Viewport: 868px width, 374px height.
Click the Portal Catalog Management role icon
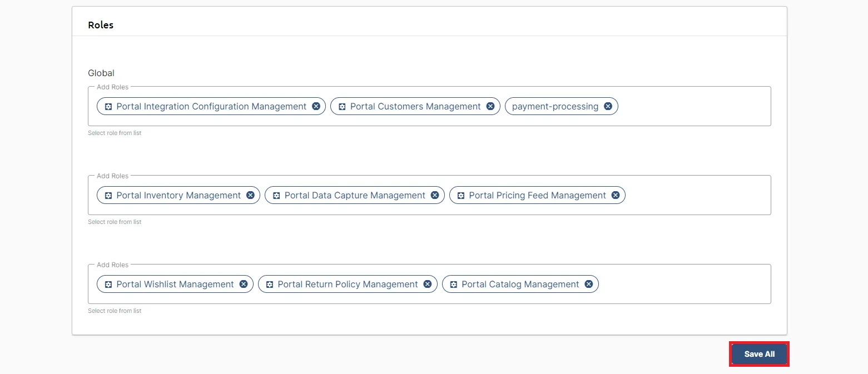[x=454, y=284]
